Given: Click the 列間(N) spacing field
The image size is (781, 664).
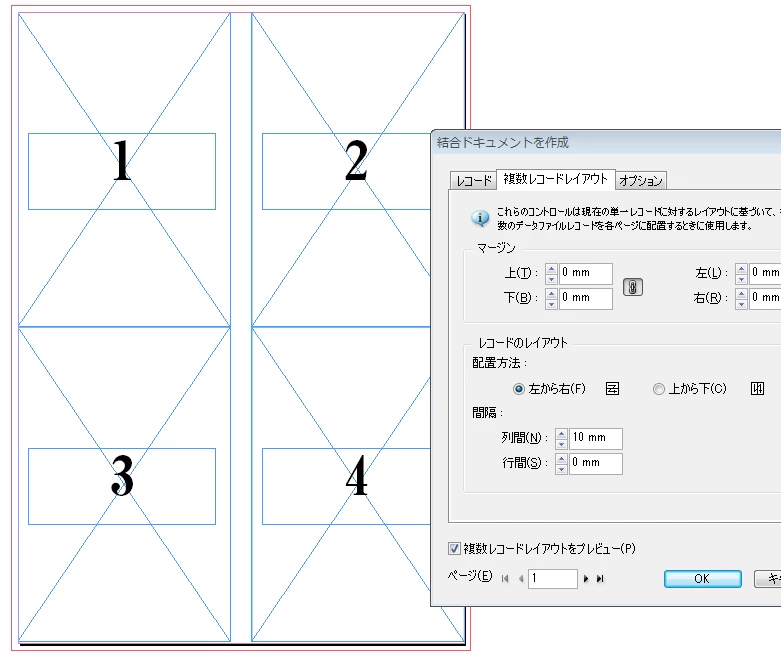Looking at the screenshot, I should click(595, 438).
